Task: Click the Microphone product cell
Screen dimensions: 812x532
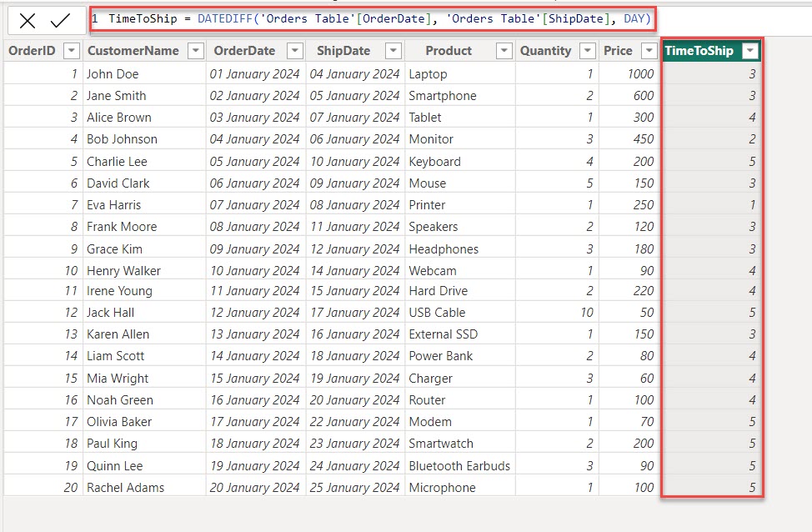Action: [x=460, y=488]
